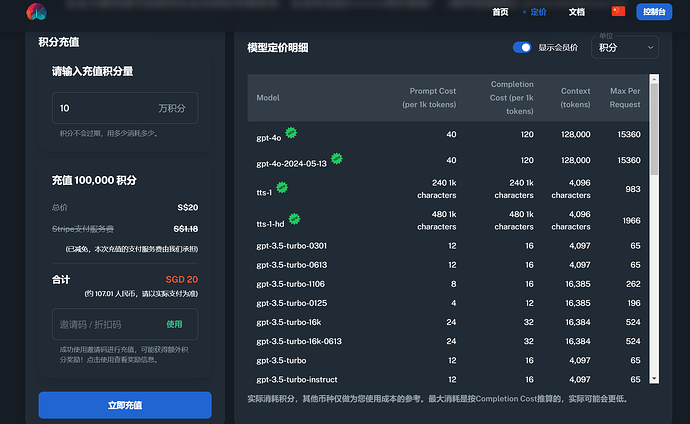The image size is (690, 424).
Task: Click the gpt-3.5-turbo-0301 row name
Action: (291, 246)
